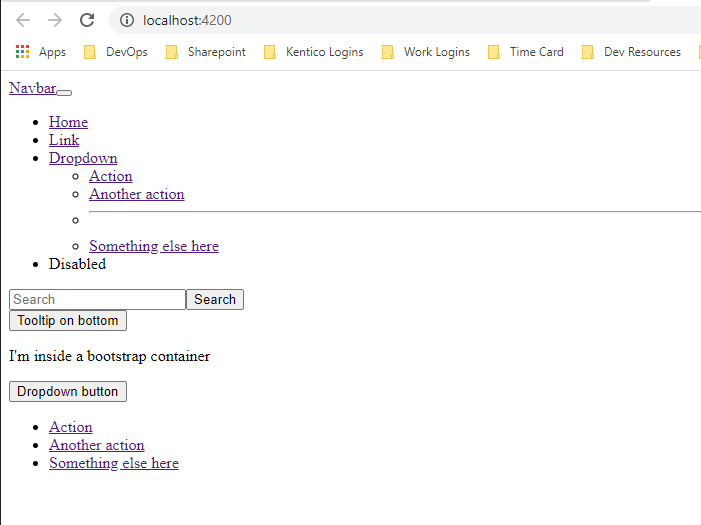Click the Tooltip on bottom button
This screenshot has height=525, width=701.
(68, 321)
